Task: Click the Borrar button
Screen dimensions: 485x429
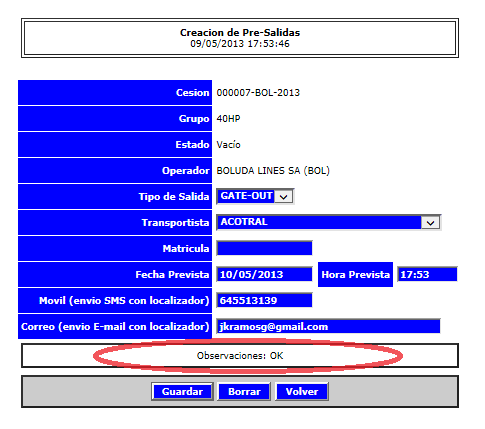Action: 244,392
